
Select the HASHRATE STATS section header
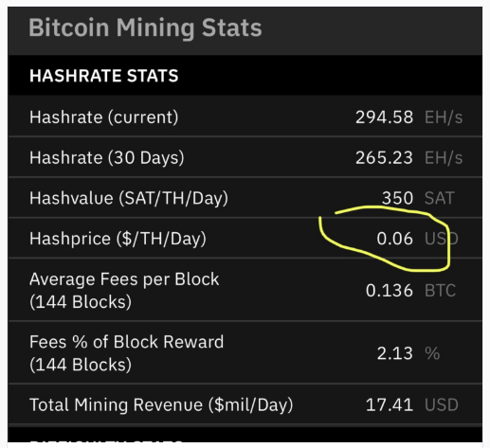pyautogui.click(x=104, y=76)
